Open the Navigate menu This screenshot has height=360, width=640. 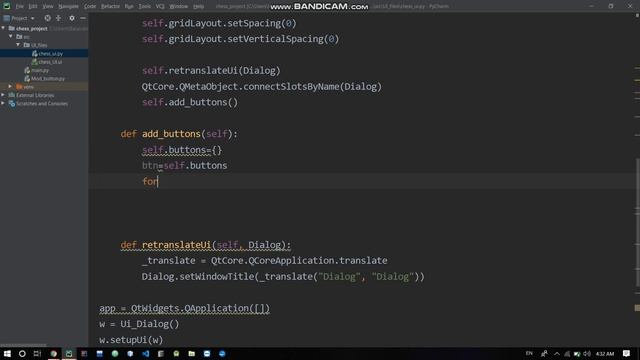68,7
